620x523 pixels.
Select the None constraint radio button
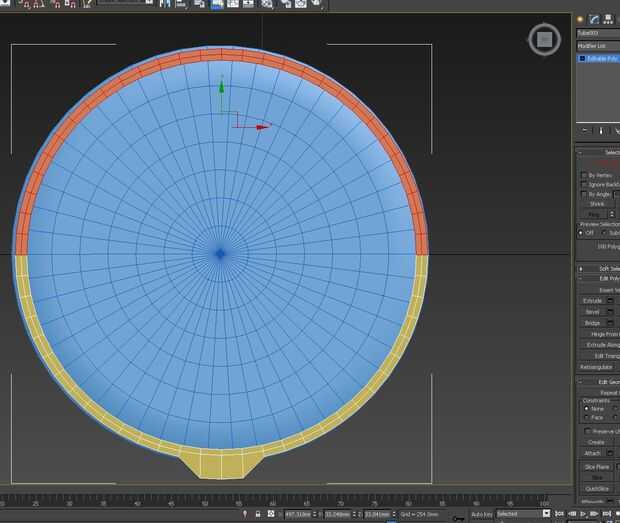pyautogui.click(x=586, y=408)
